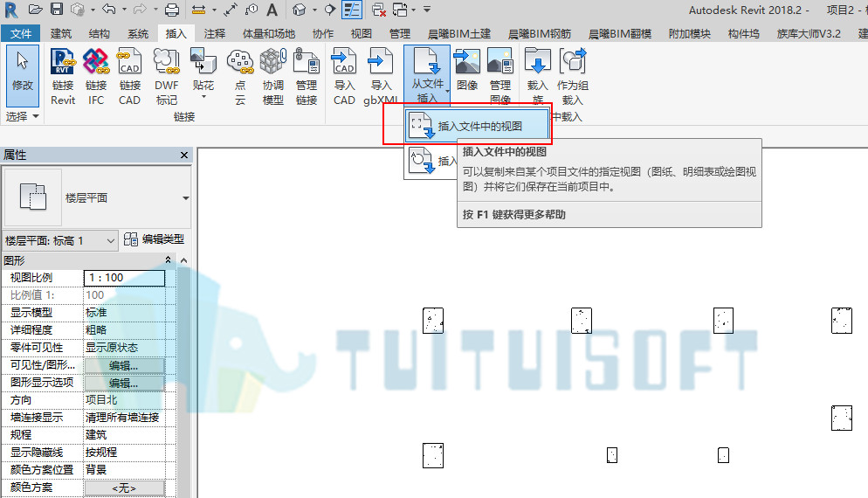Click the Modify (修改) arrow tool
868x498 pixels.
pyautogui.click(x=23, y=75)
